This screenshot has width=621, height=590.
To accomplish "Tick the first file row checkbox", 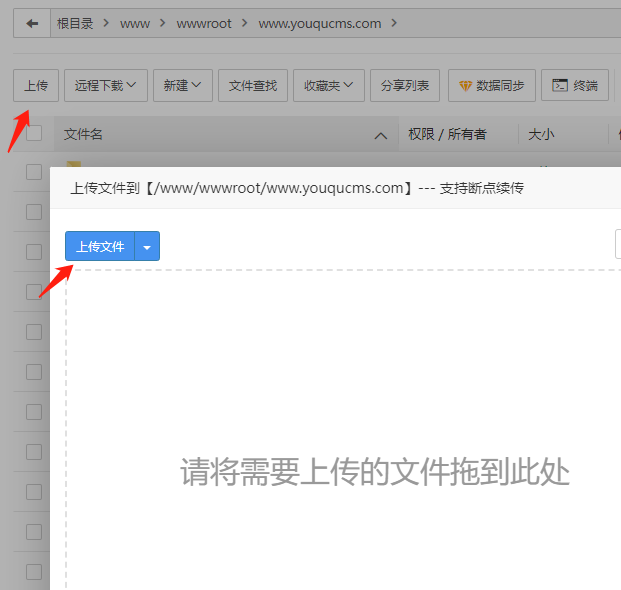I will coord(34,172).
